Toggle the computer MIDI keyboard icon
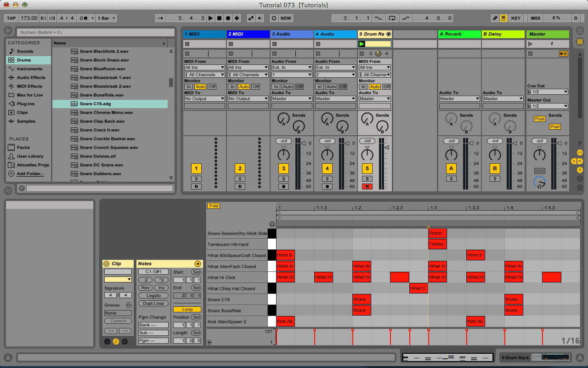 (504, 18)
